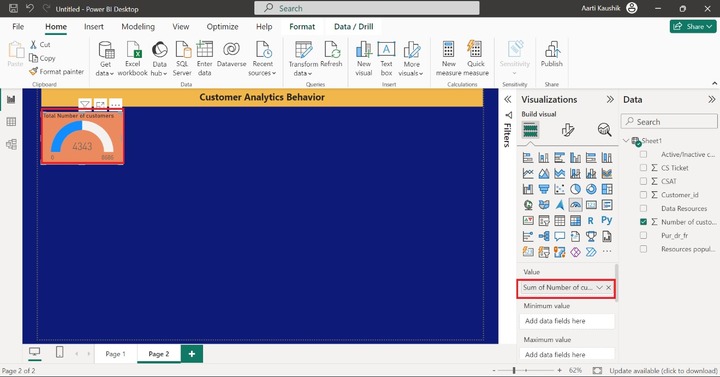Select the KPI visual

pos(528,221)
